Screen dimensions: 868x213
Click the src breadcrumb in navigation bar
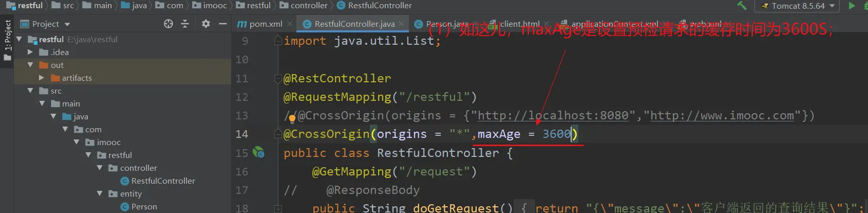pos(63,6)
